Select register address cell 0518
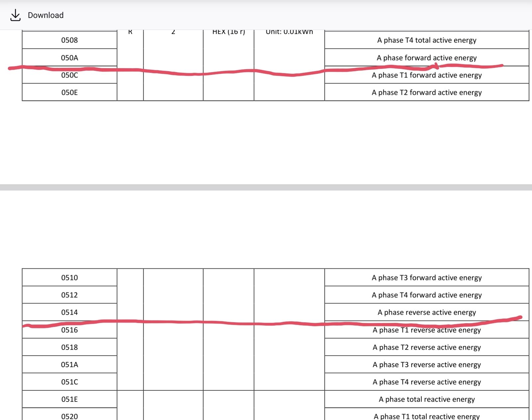Viewport: 532px width, 420px height. pos(69,347)
